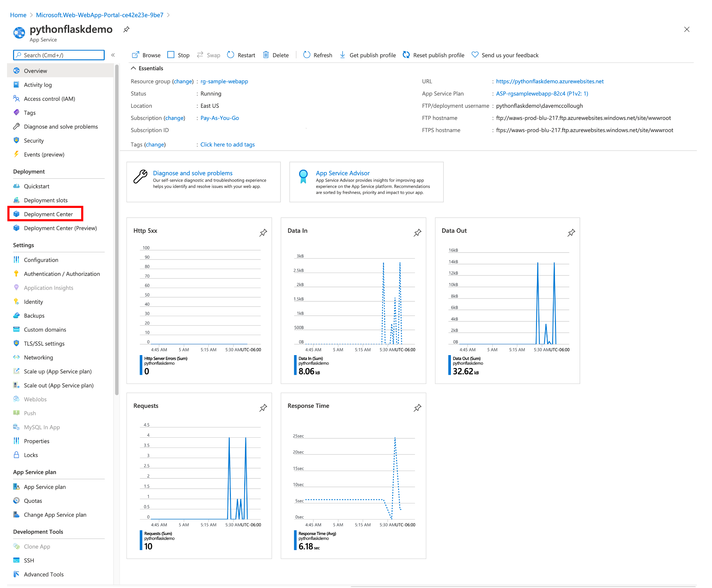The height and width of the screenshot is (588, 712).
Task: Focus the Search (Cmd+/) field
Action: (59, 55)
